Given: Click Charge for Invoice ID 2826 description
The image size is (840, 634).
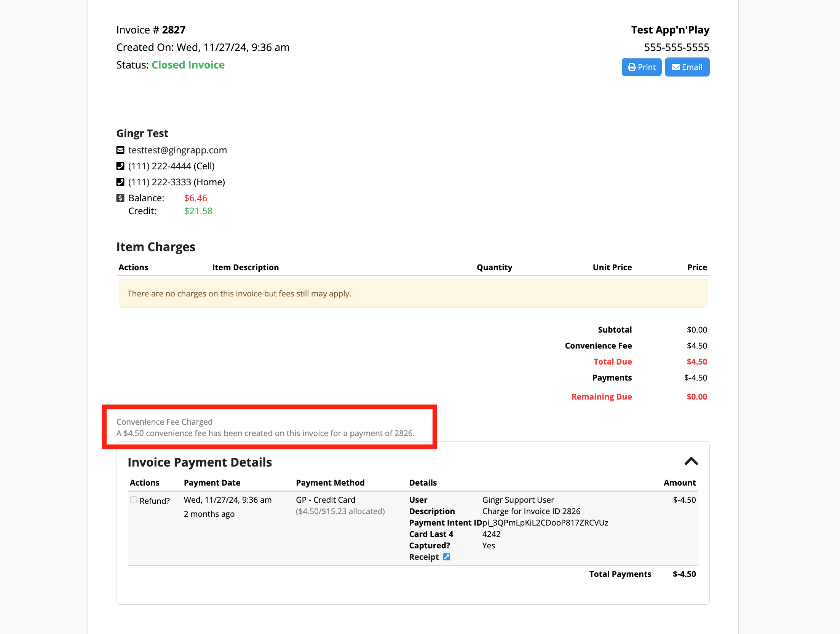Looking at the screenshot, I should click(x=531, y=511).
